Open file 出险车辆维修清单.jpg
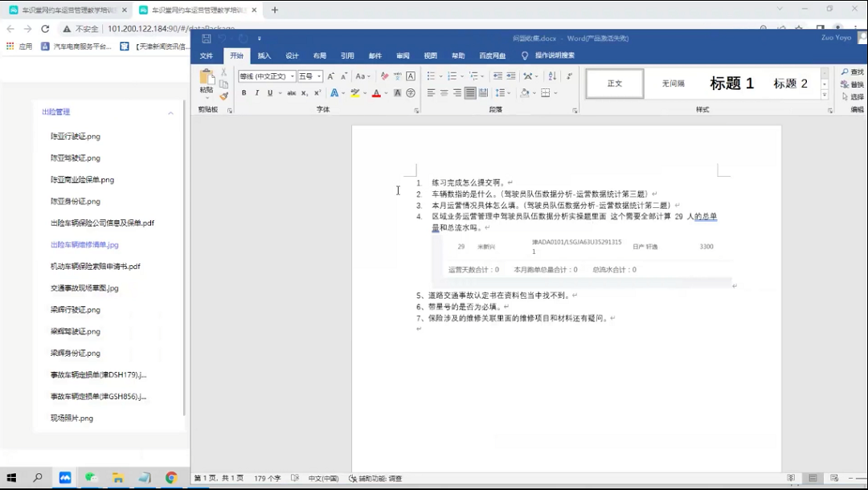868x490 pixels. point(84,244)
